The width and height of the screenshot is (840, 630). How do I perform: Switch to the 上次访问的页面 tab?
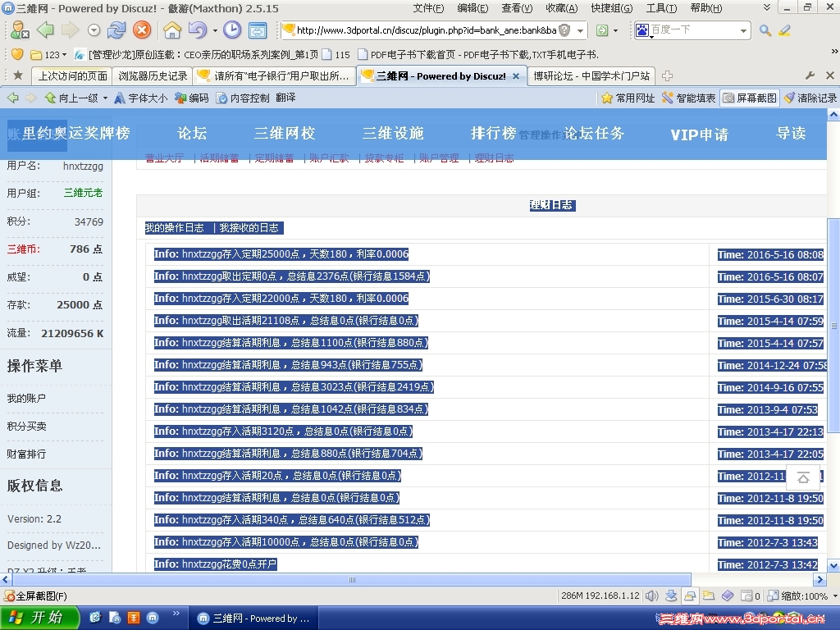click(x=73, y=76)
